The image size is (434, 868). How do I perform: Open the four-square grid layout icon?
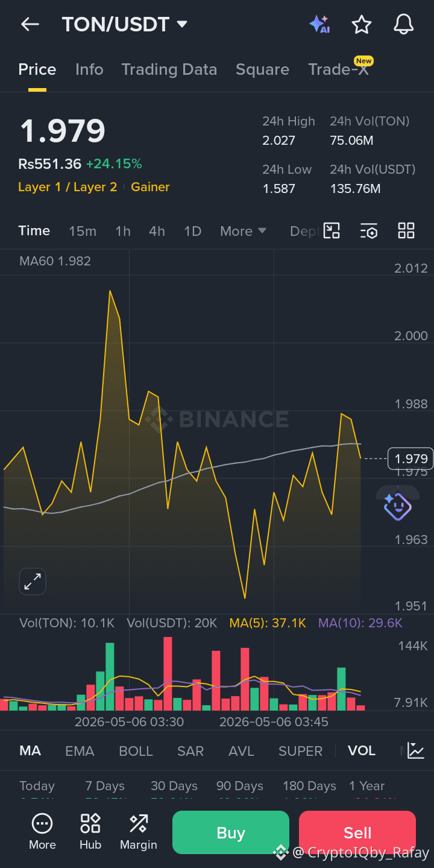click(406, 230)
